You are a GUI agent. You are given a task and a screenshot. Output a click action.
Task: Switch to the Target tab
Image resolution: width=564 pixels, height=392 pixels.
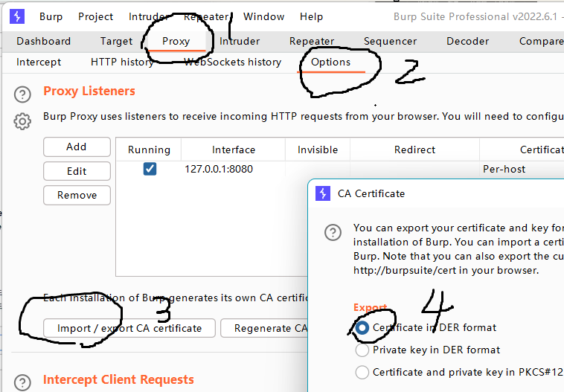tap(116, 41)
